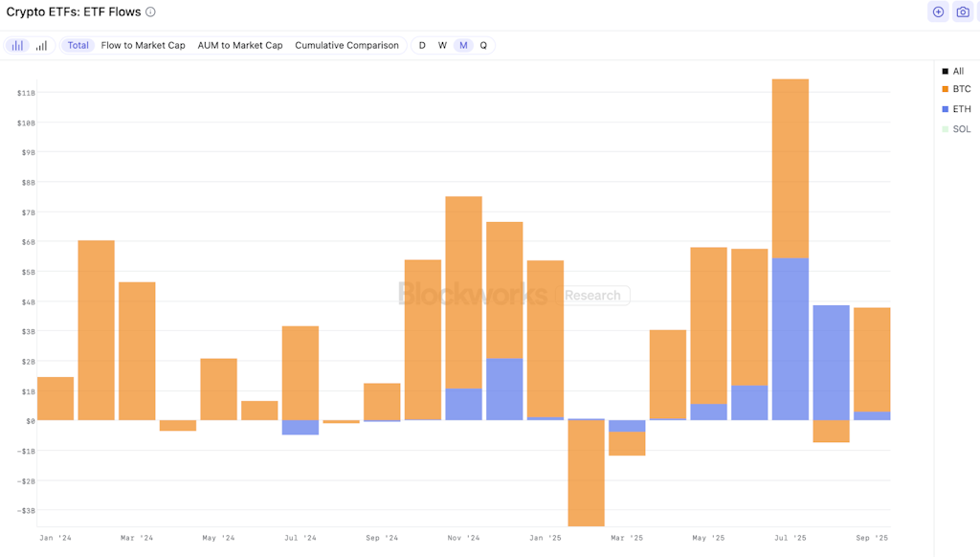The image size is (980, 557).
Task: Click the Blockworks Research watermark logo
Action: (x=514, y=295)
